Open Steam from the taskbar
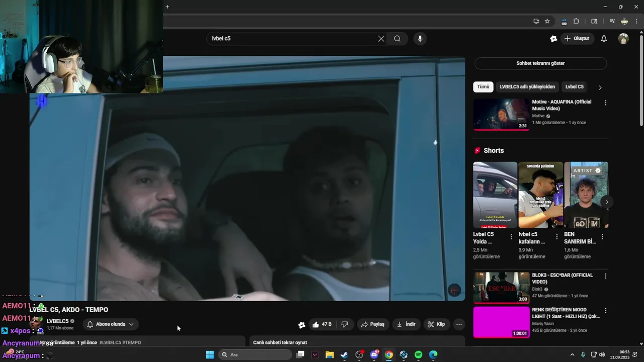The height and width of the screenshot is (362, 644). tap(344, 354)
